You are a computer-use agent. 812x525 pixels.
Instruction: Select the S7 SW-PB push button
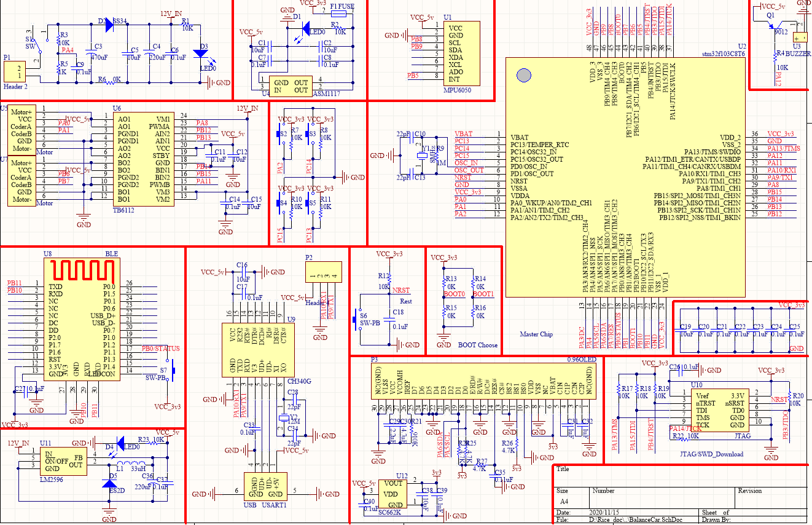pos(171,371)
